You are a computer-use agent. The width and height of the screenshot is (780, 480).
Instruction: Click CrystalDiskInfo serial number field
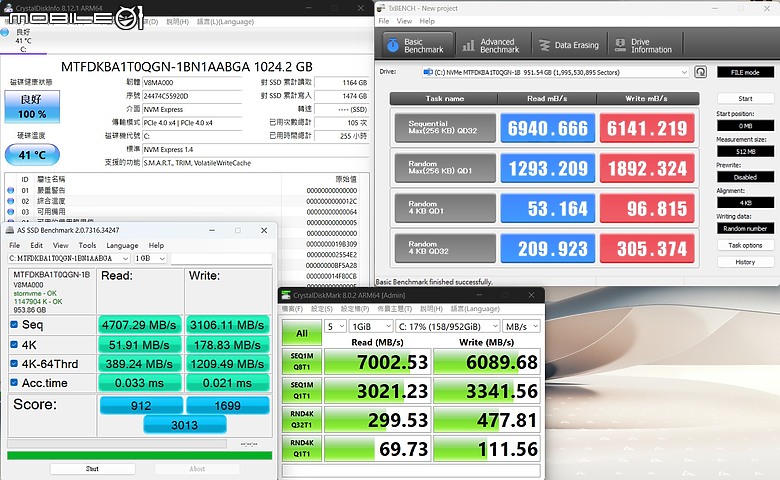tap(192, 96)
